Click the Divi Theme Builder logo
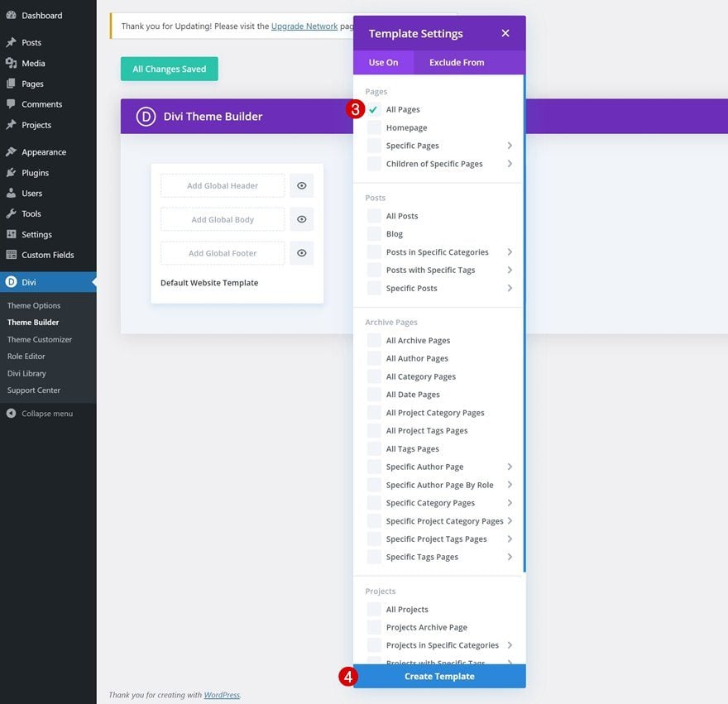This screenshot has width=728, height=704. point(146,116)
